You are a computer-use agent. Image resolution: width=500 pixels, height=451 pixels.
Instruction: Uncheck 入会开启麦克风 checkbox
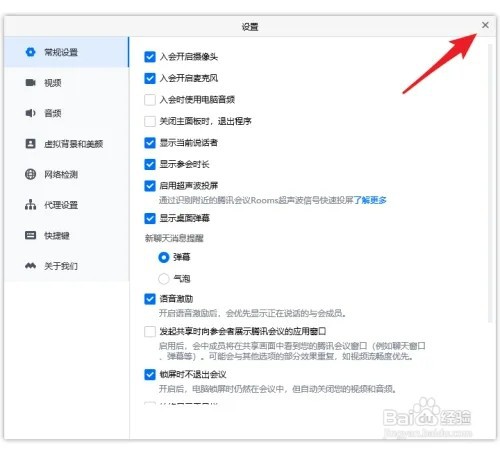point(150,78)
